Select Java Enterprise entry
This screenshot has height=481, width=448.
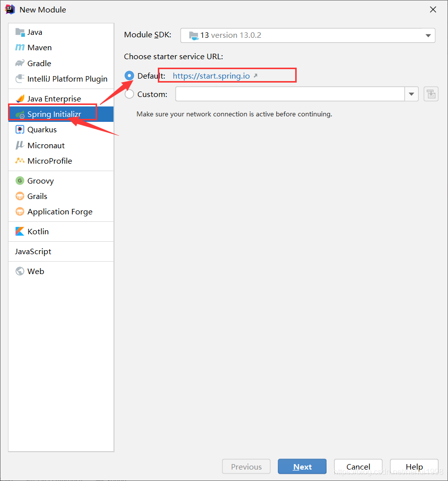(61, 98)
